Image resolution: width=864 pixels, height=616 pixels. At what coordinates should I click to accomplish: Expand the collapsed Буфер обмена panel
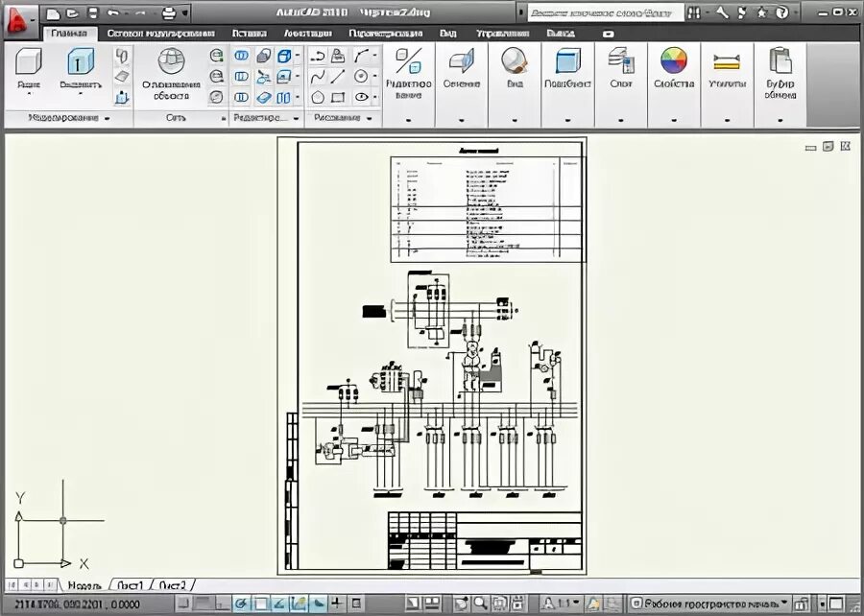pyautogui.click(x=780, y=84)
